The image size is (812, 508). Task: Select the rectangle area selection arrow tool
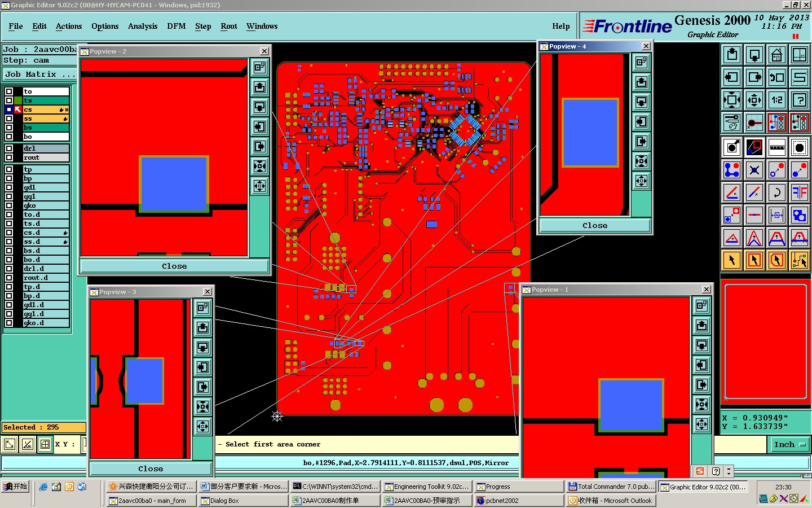point(754,260)
